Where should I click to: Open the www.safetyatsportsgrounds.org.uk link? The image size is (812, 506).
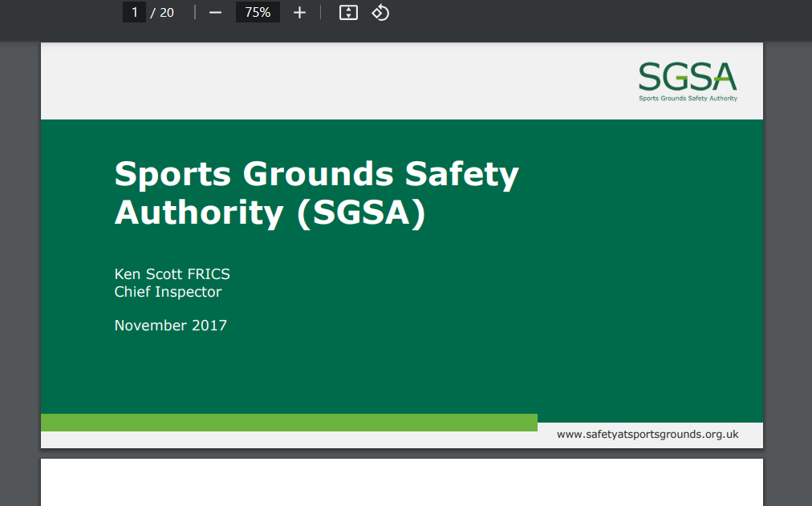pos(648,434)
